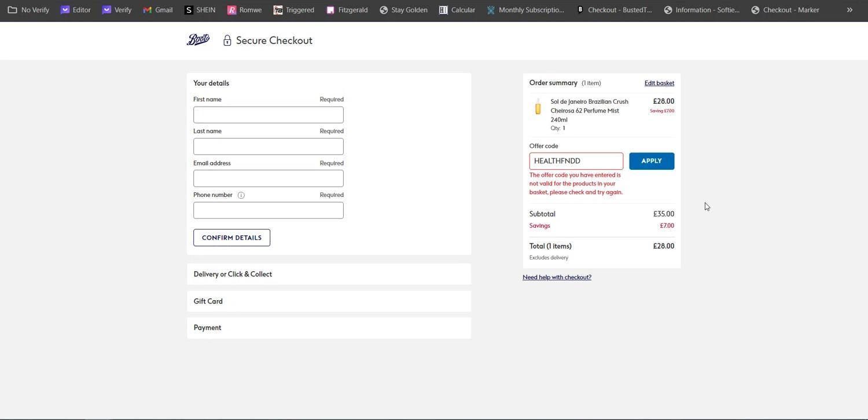Click the Boots logo
This screenshot has width=868, height=420.
(198, 40)
